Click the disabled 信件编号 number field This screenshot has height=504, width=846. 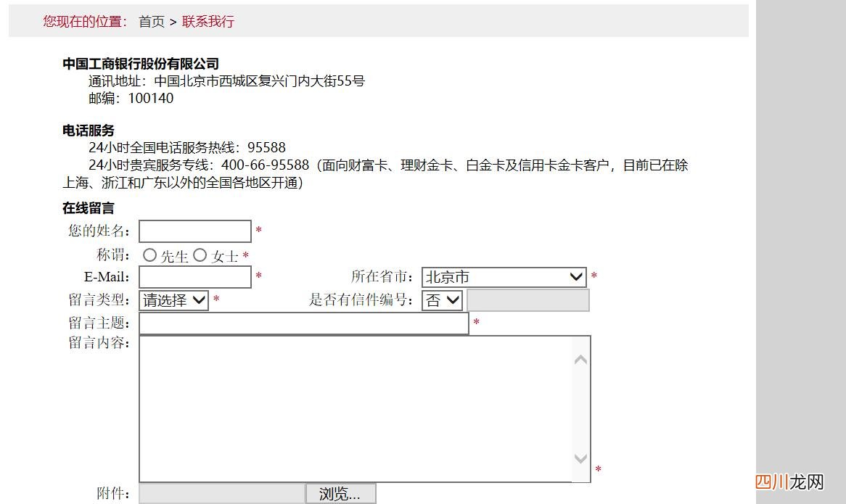(x=528, y=300)
